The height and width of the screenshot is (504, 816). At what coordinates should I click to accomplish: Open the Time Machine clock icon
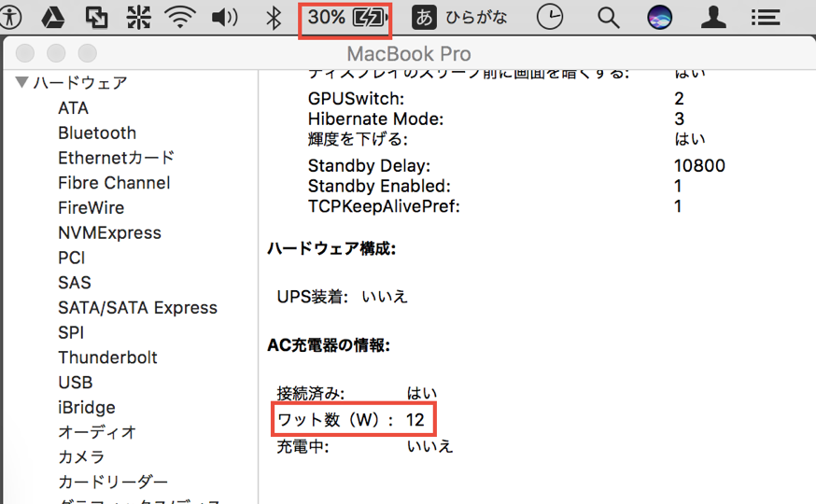550,17
